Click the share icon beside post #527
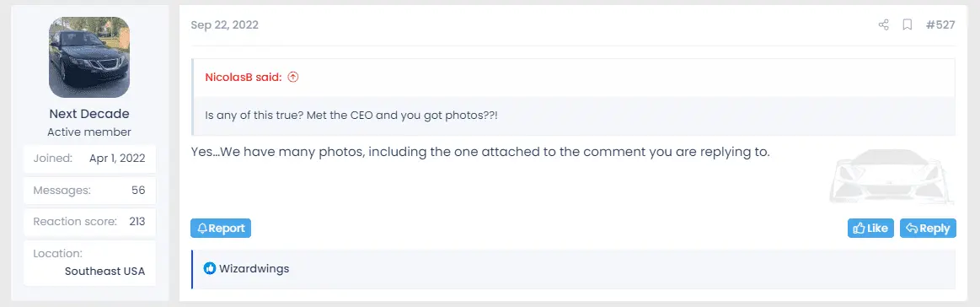980x307 pixels. click(883, 25)
